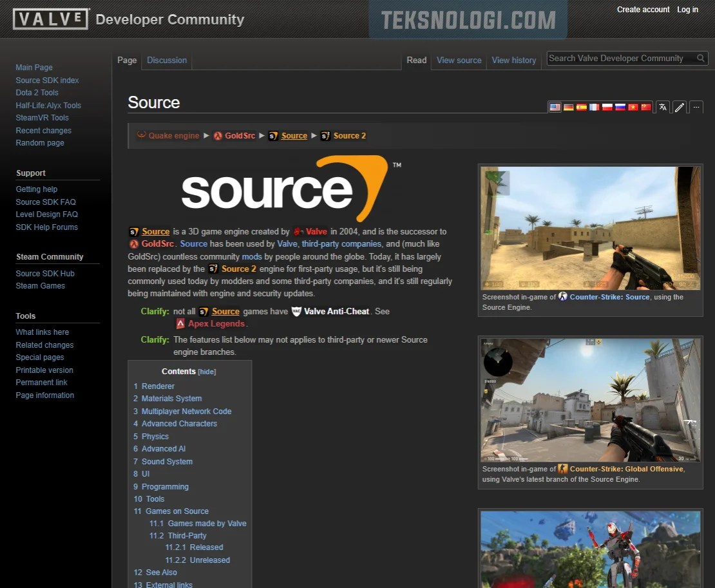Switch to the Discussion tab

167,60
